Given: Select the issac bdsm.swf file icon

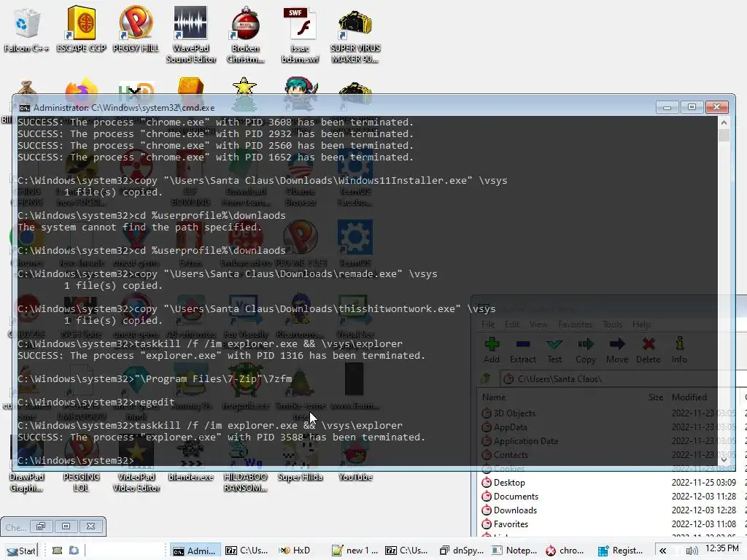Looking at the screenshot, I should pyautogui.click(x=300, y=34).
